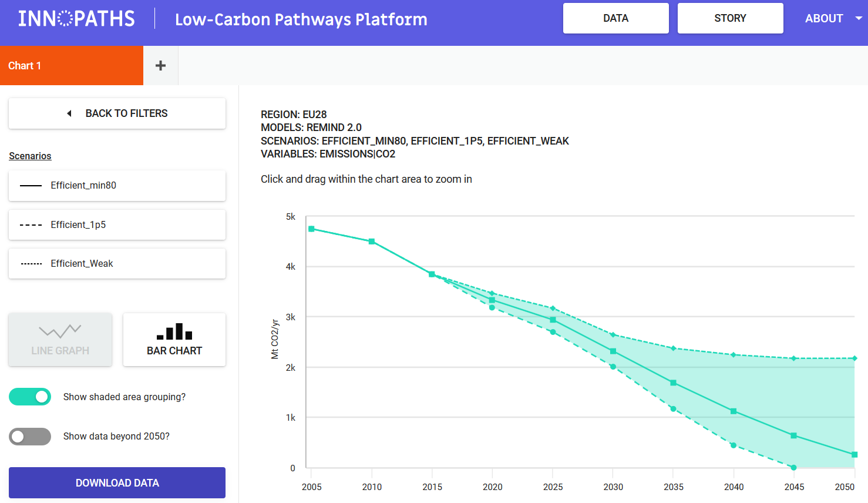Click the dotted line icon for Efficient_Weak
The width and height of the screenshot is (868, 503).
click(31, 264)
